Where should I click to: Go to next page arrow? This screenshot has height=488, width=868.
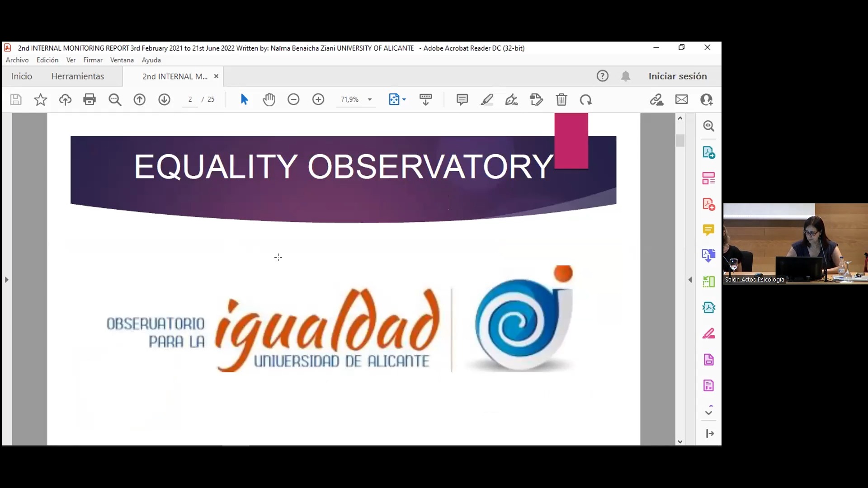(164, 99)
